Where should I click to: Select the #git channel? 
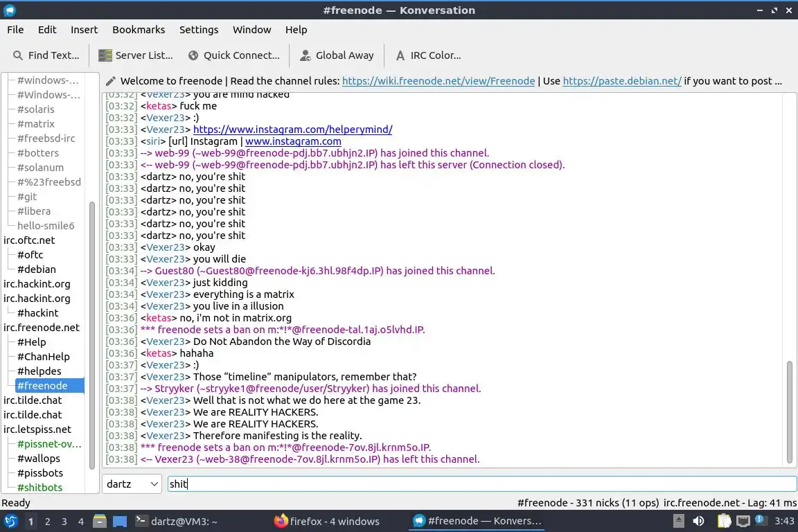27,197
